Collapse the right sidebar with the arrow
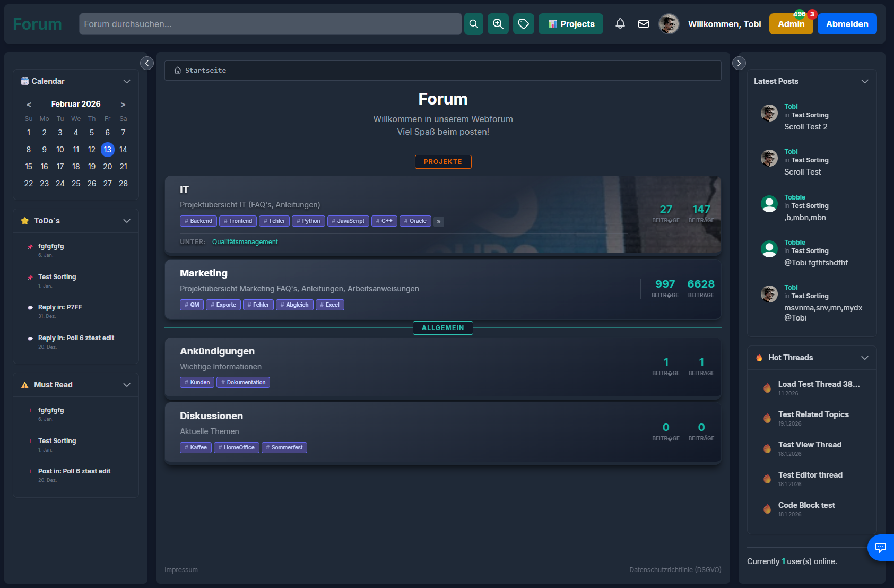 click(739, 63)
